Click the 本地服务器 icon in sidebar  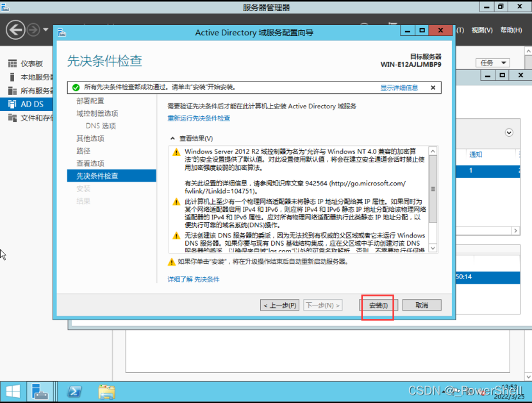[12, 77]
